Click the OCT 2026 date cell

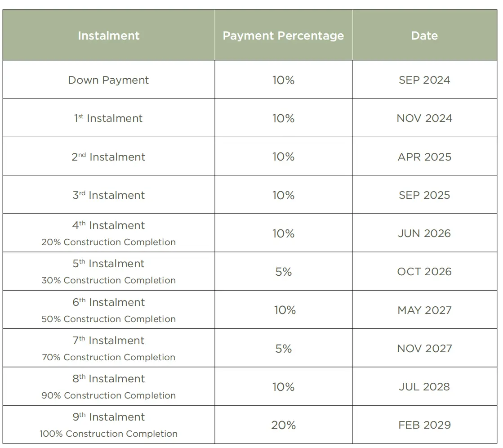coord(424,272)
